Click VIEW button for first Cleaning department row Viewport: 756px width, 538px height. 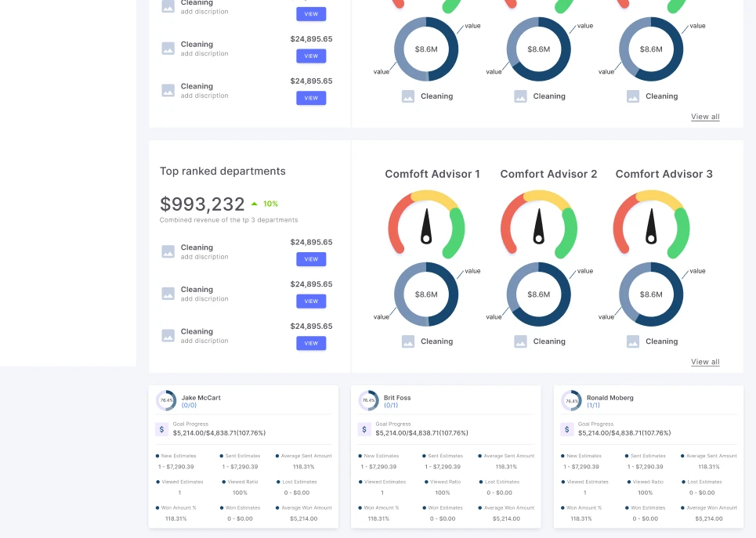click(311, 259)
